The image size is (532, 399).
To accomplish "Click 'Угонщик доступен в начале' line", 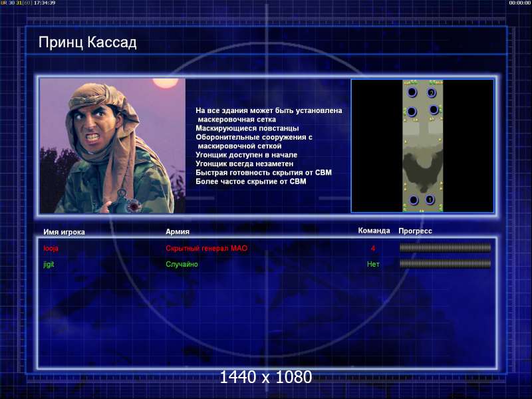I will (246, 155).
